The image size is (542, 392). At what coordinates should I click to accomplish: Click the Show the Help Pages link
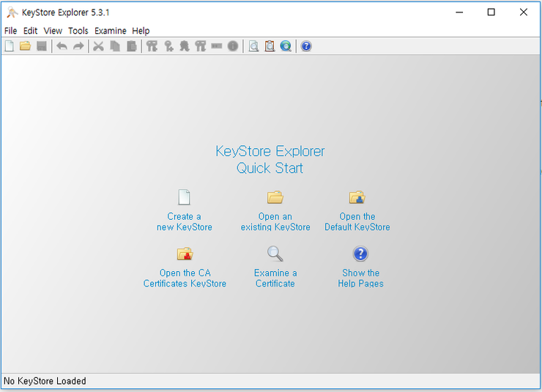point(360,278)
